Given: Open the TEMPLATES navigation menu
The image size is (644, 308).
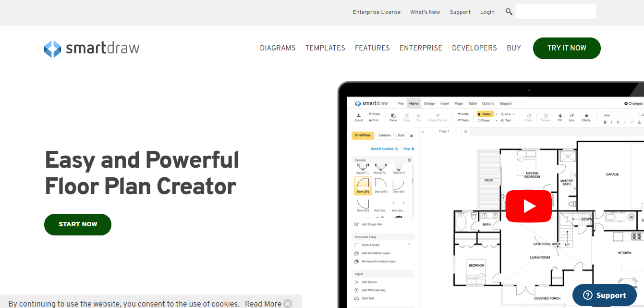Looking at the screenshot, I should (x=325, y=48).
